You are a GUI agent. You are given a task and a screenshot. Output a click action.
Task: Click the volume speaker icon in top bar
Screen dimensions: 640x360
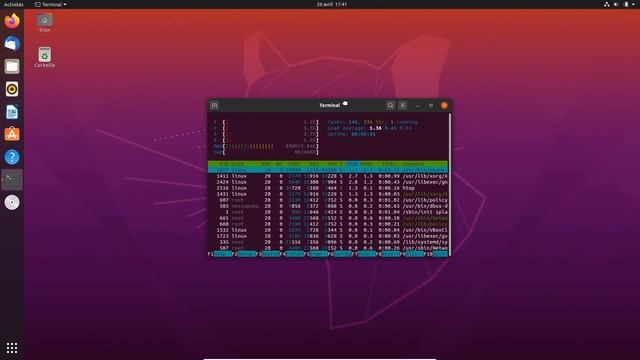coord(616,4)
